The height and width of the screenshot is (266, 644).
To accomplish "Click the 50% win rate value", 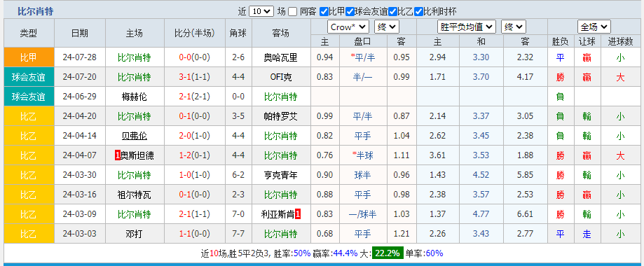I will (302, 253).
